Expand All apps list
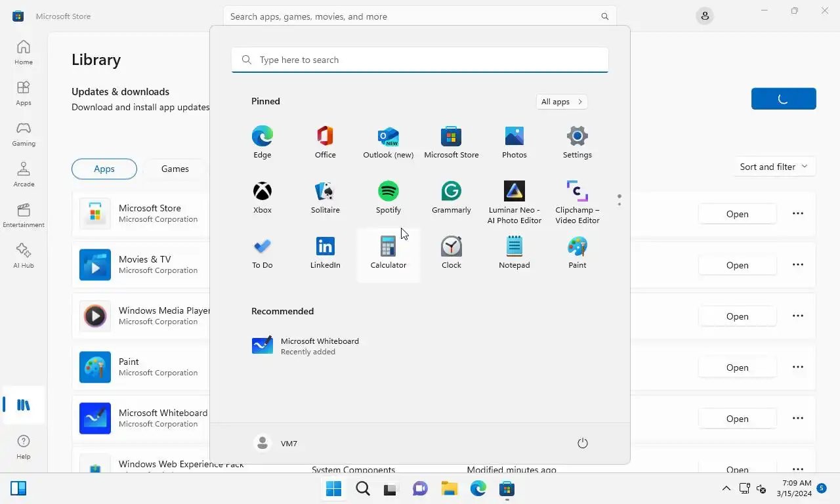 pyautogui.click(x=562, y=102)
